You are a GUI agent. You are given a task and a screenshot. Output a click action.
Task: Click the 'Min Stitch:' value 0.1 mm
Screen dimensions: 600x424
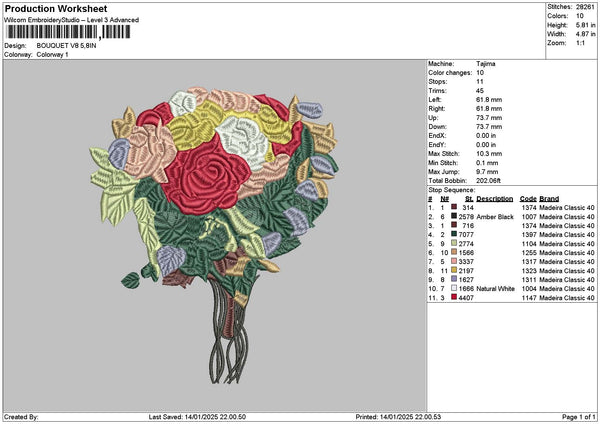coord(487,163)
